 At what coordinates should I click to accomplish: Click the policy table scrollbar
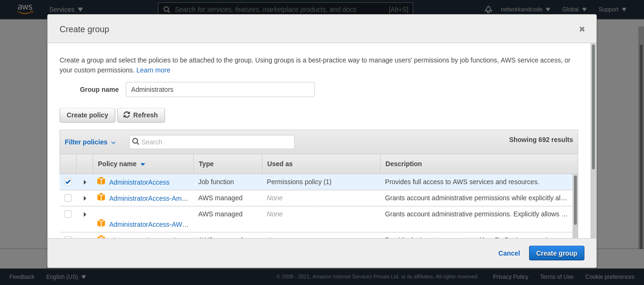[x=575, y=200]
